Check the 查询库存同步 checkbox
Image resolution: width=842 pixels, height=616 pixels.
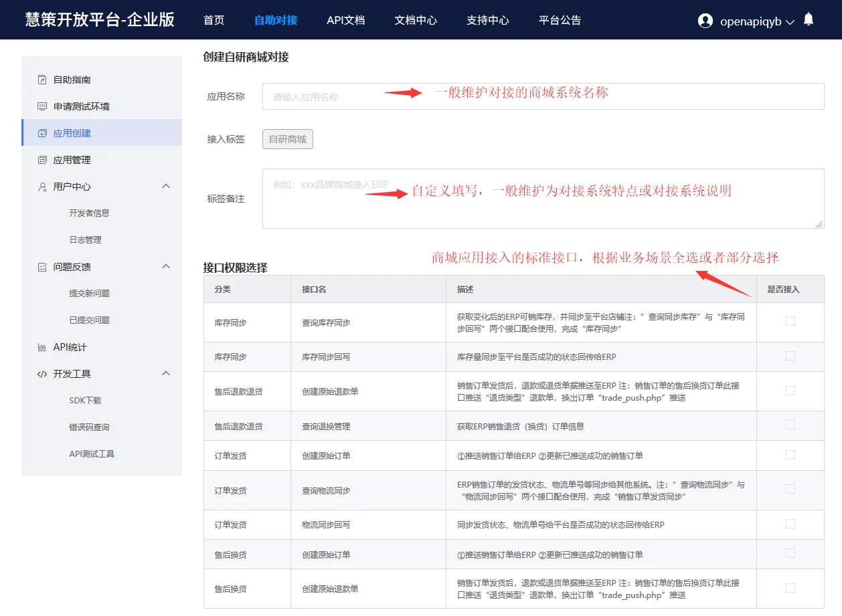pos(790,321)
